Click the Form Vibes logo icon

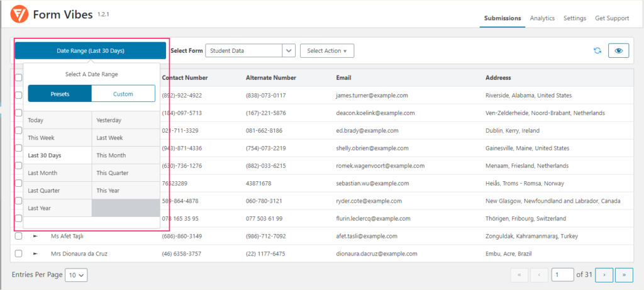19,14
